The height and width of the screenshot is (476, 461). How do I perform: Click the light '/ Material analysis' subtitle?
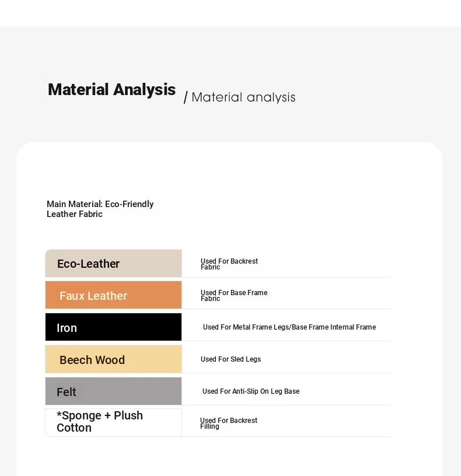tap(240, 97)
